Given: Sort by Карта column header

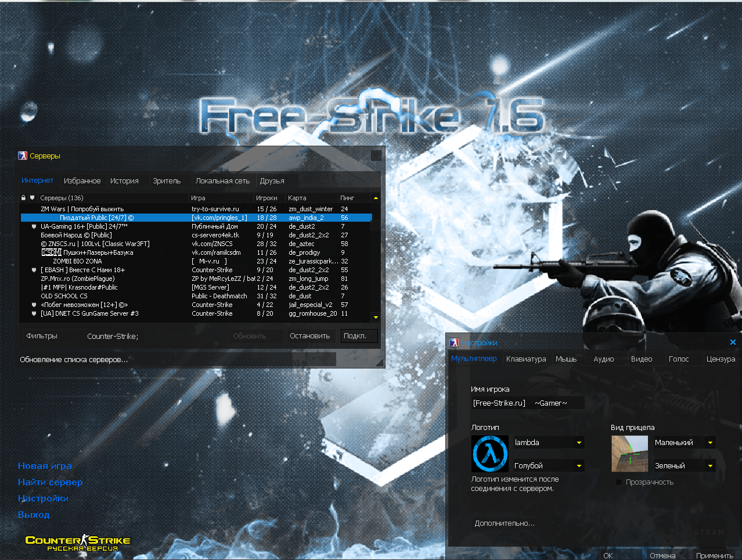Looking at the screenshot, I should [312, 198].
